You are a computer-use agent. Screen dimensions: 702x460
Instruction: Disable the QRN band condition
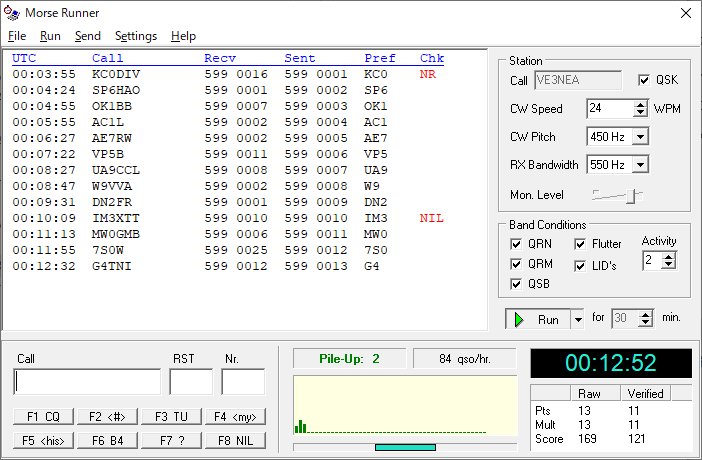click(516, 244)
